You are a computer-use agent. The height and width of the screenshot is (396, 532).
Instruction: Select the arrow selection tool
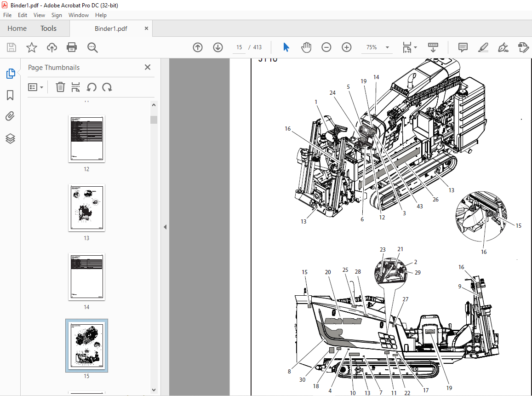click(286, 47)
